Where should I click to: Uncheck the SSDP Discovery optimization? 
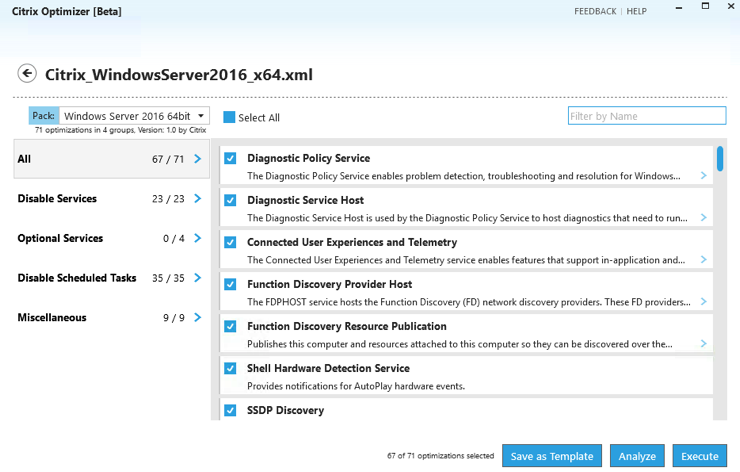(230, 410)
